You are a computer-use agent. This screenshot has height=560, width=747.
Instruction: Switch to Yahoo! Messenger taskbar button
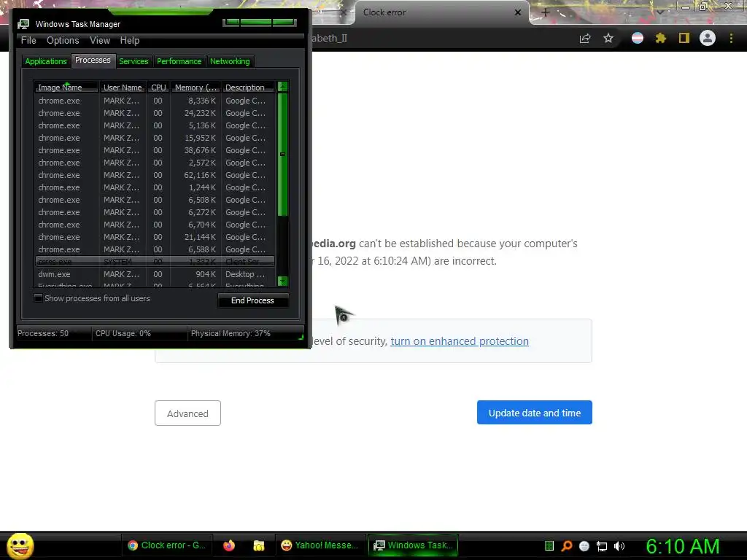[320, 545]
